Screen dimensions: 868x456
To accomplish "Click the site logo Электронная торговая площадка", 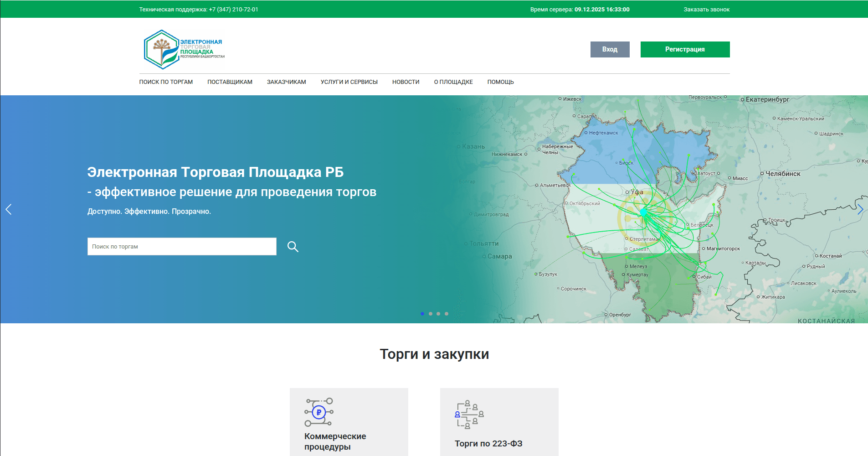I will pos(184,49).
